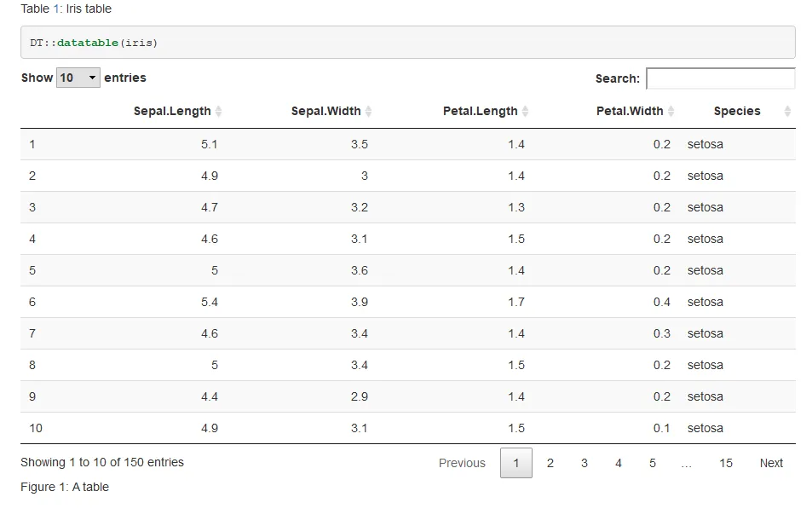This screenshot has height=526, width=812.
Task: Click the Petal.Length sort arrows icon
Action: [525, 112]
